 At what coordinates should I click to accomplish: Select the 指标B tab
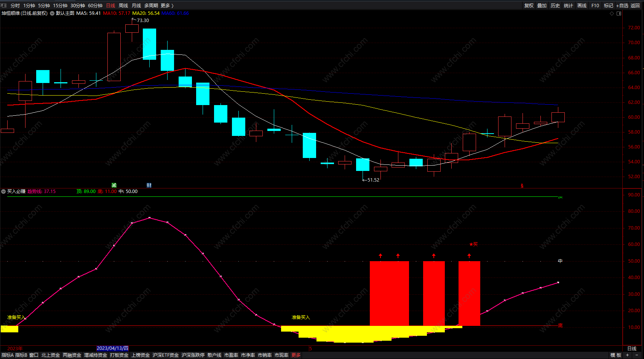21,355
